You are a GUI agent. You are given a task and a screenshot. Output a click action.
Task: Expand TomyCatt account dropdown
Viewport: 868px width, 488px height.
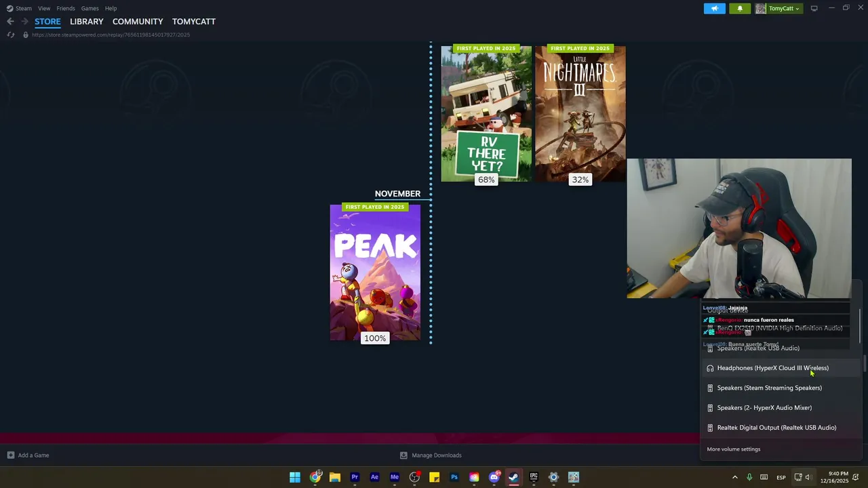click(778, 8)
